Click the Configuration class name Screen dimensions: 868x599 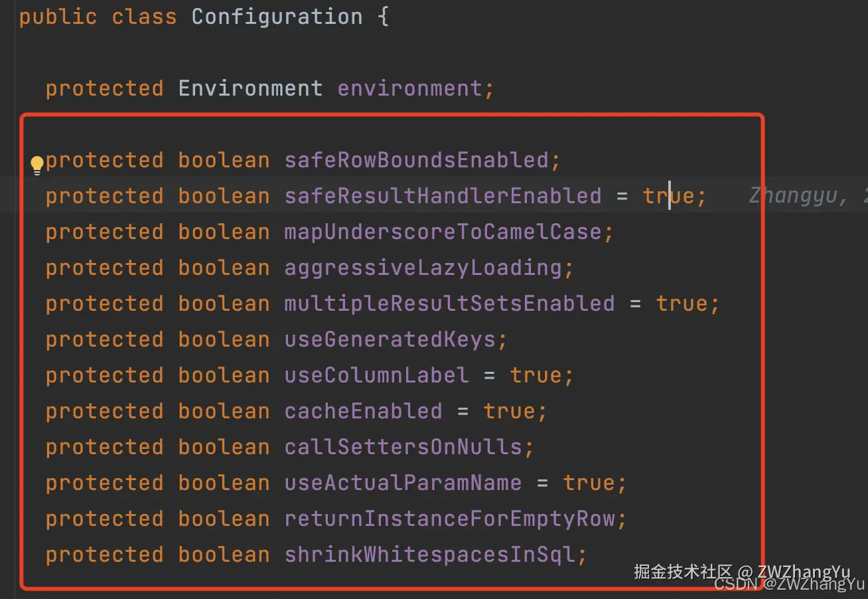click(x=277, y=17)
